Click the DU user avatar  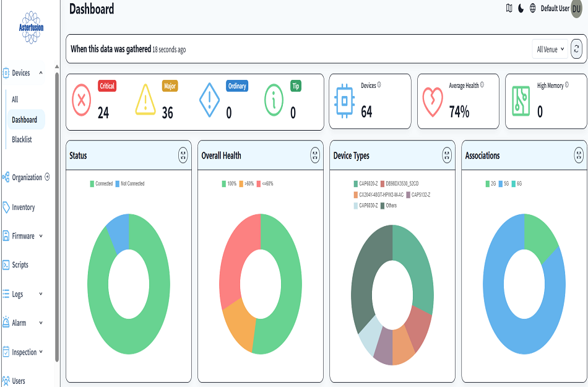576,9
